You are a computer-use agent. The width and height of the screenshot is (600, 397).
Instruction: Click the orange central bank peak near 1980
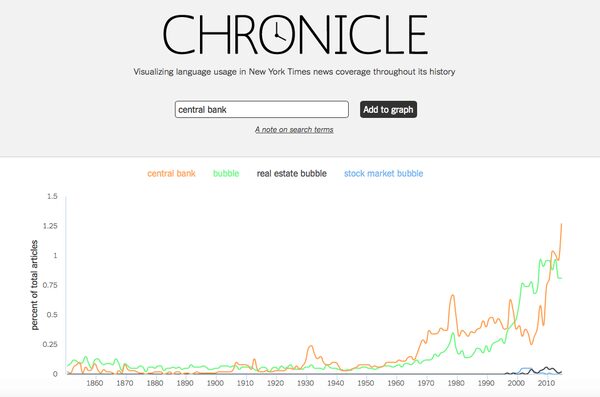[x=453, y=296]
